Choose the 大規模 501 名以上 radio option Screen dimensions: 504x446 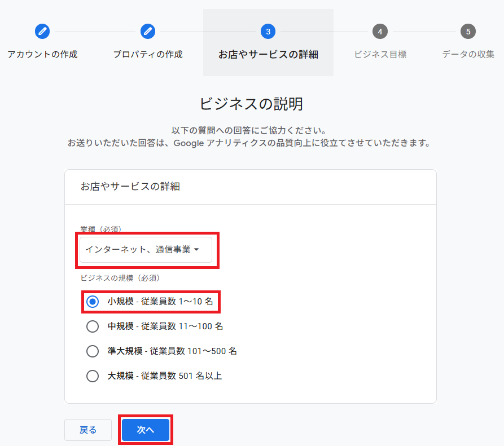pyautogui.click(x=93, y=376)
